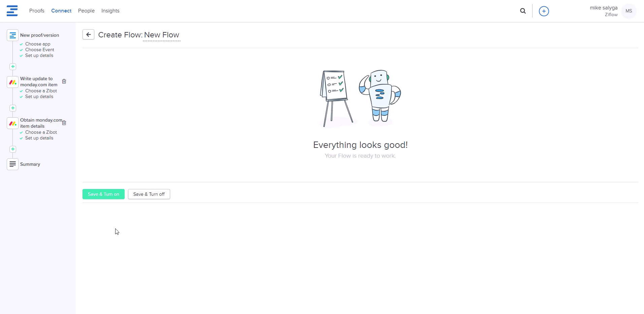Click Save & Turn on button
644x314 pixels.
coord(103,194)
